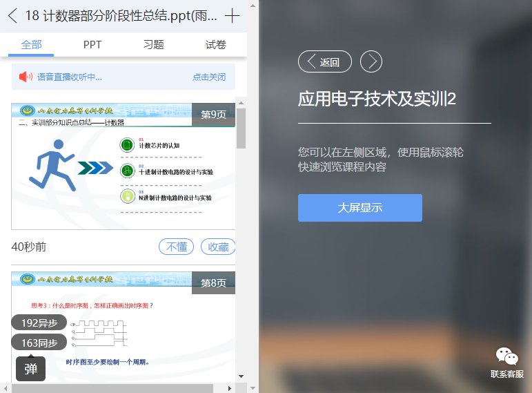532x393 pixels.
Task: Click the slide list vertical scrollbar thumb
Action: click(242, 128)
